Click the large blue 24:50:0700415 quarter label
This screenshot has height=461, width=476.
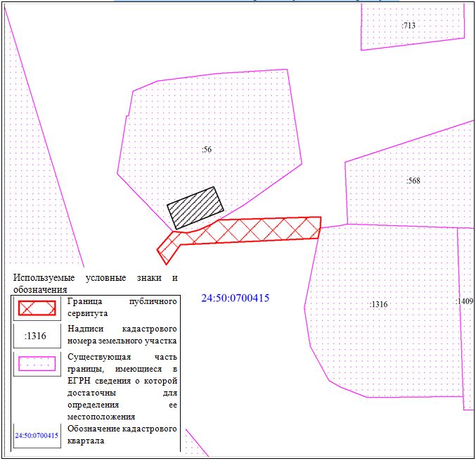coord(235,298)
